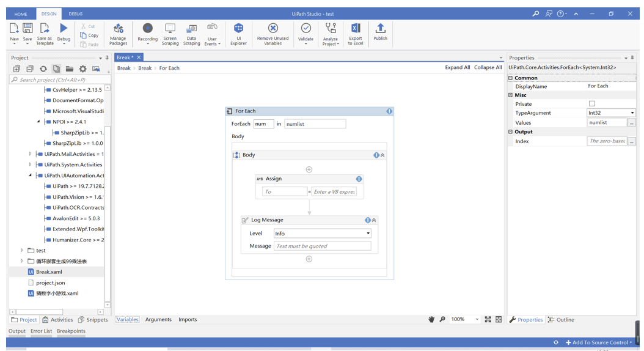Image resolution: width=644 pixels, height=351 pixels.
Task: Click Export to Excel
Action: 356,34
